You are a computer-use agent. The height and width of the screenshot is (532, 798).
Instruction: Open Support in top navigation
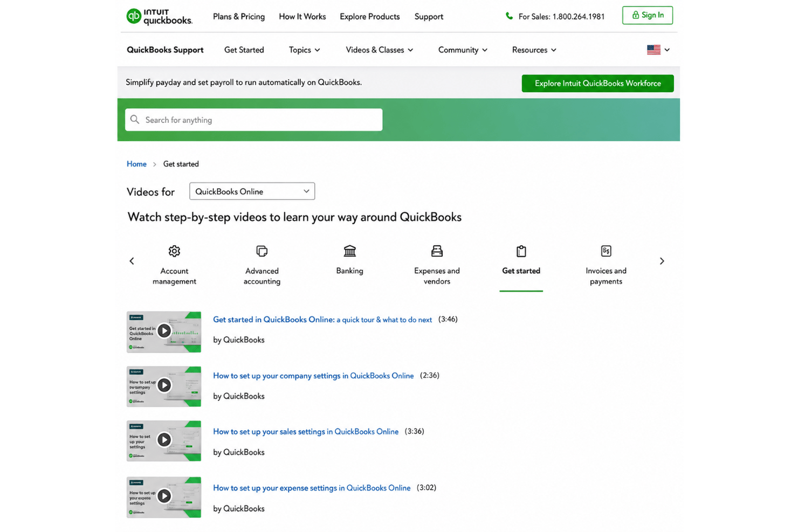(x=429, y=17)
